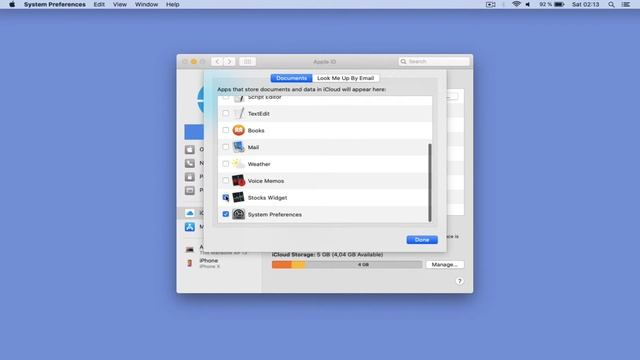Open the Edit menu
The image size is (640, 360).
99,4
